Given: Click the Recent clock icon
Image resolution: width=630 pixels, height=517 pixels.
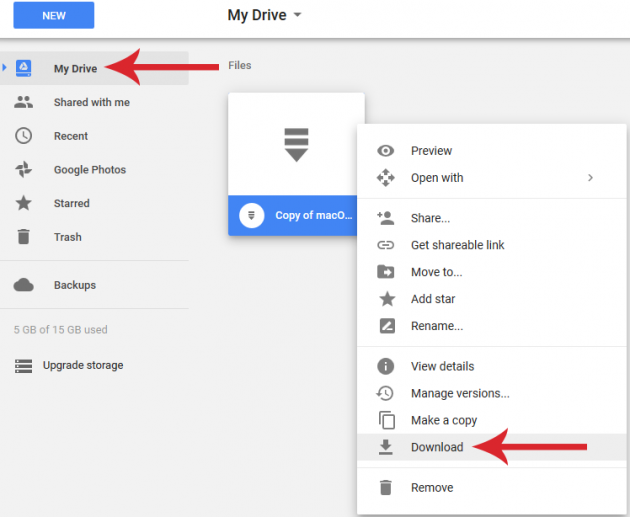Looking at the screenshot, I should [24, 136].
